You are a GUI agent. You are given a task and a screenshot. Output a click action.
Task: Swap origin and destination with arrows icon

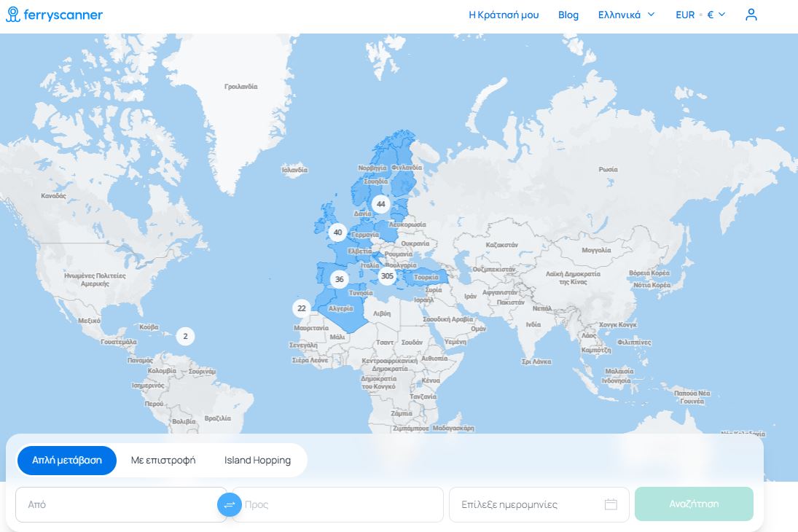[x=230, y=504]
